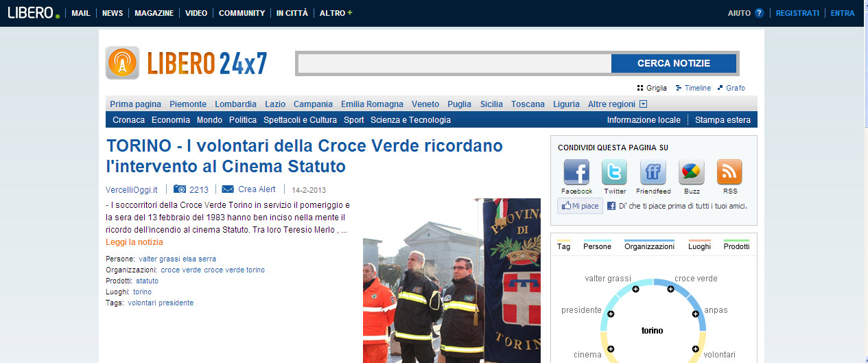
Task: Open the Torino Croce Verde article headline
Action: [x=305, y=156]
